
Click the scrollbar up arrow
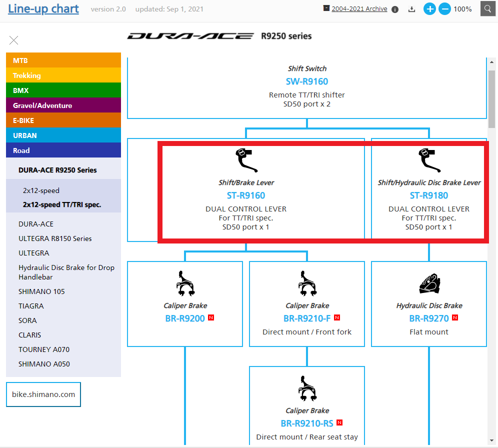click(x=491, y=62)
